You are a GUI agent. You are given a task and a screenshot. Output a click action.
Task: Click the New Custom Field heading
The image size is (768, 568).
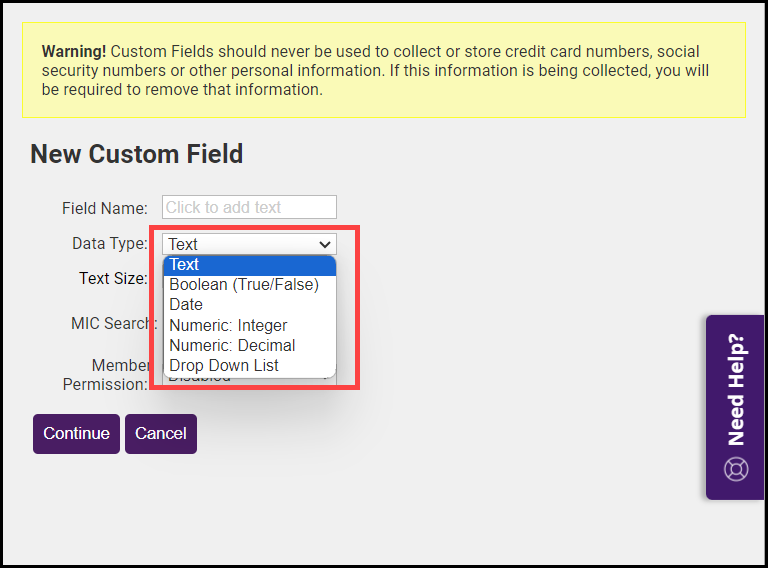[x=136, y=154]
